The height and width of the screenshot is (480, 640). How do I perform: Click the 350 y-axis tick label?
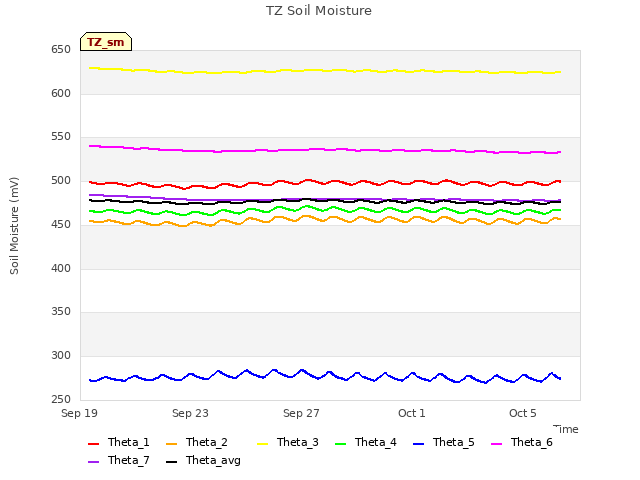click(x=61, y=312)
